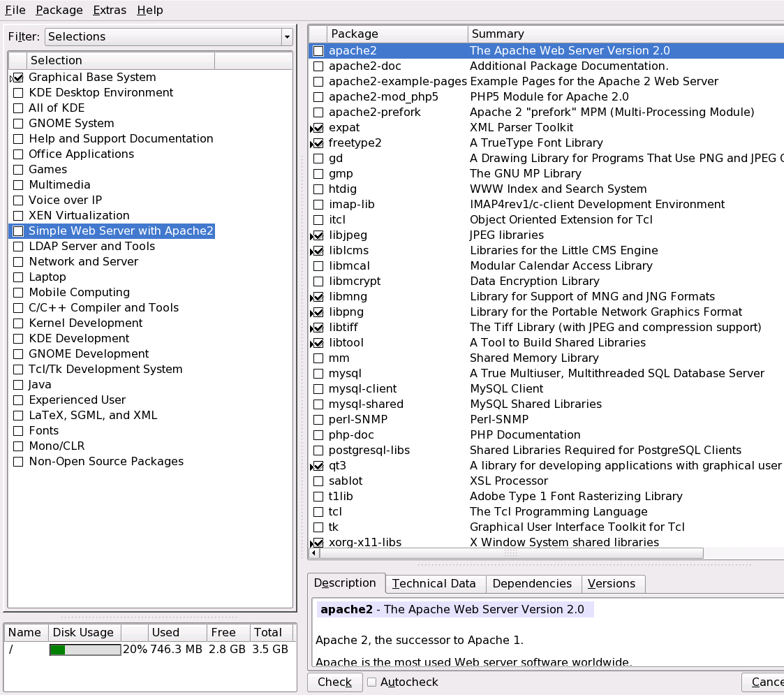Open the Filter dropdown list
Screen dimensions: 784x695
168,37
